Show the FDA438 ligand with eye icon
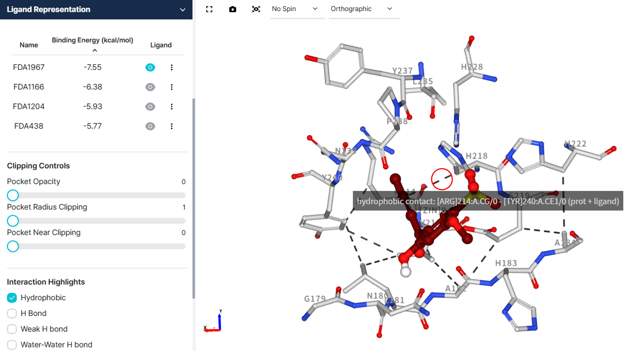The width and height of the screenshot is (644, 351). (150, 126)
